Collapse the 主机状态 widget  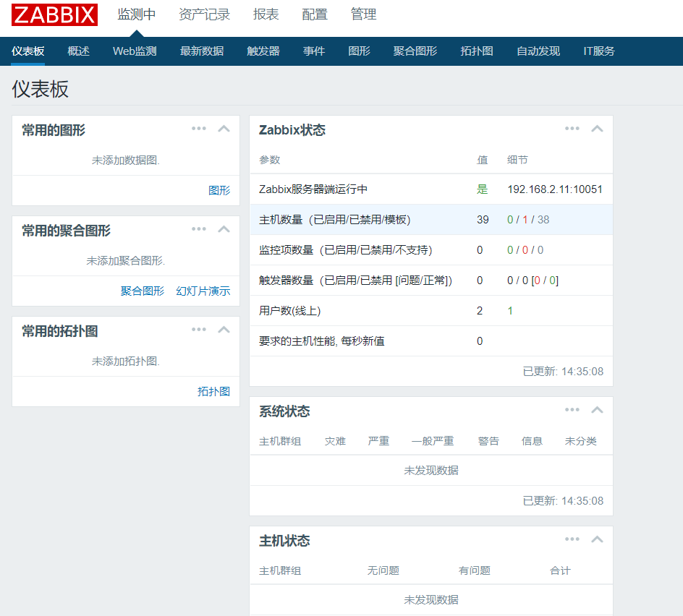click(x=597, y=539)
